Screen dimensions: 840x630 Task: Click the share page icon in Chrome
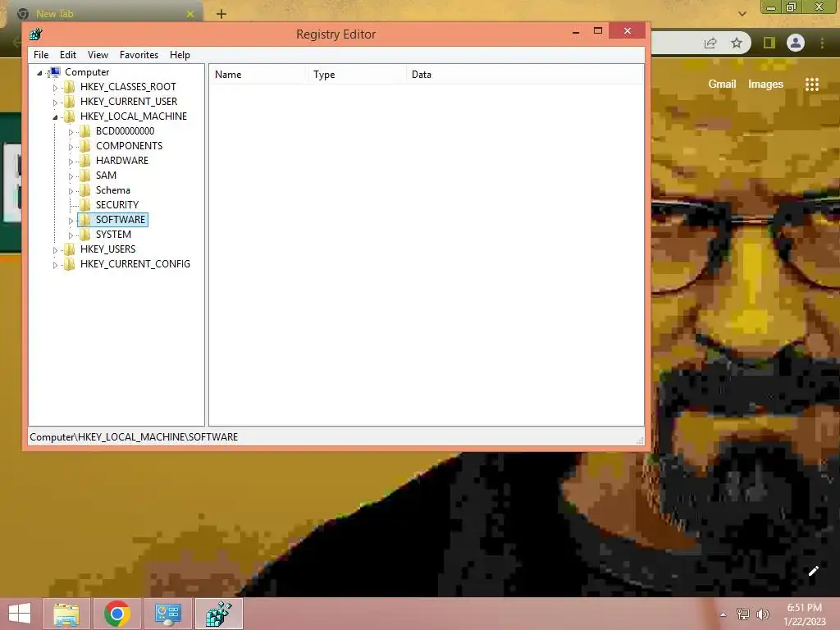point(710,43)
